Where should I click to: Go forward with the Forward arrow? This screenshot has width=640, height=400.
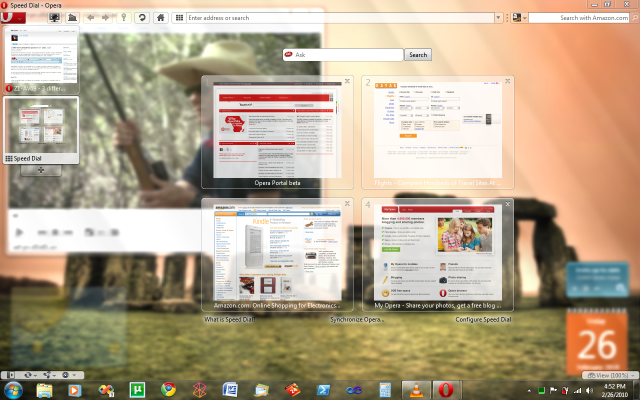(x=105, y=18)
